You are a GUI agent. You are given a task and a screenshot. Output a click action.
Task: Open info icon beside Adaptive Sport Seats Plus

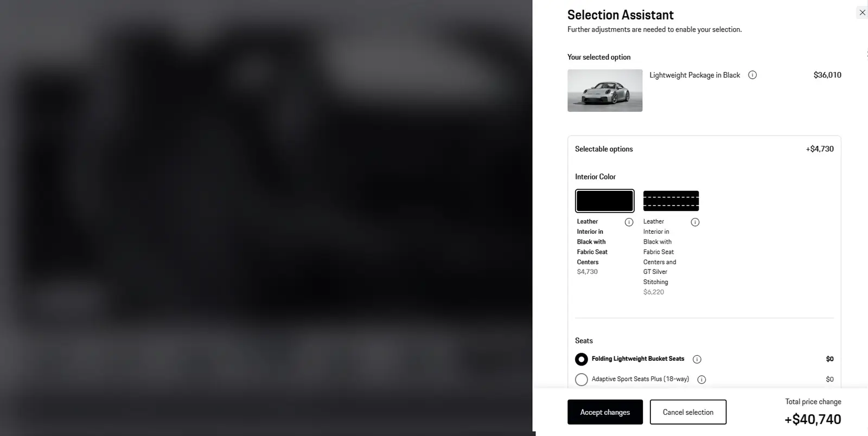pos(701,380)
